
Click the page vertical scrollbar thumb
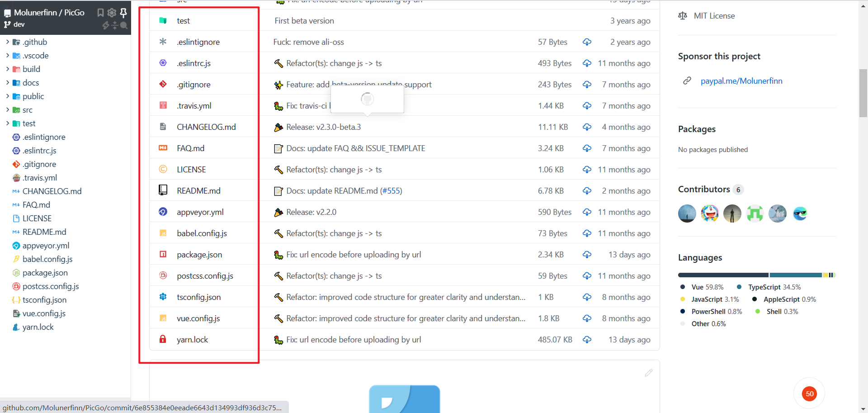tap(863, 93)
